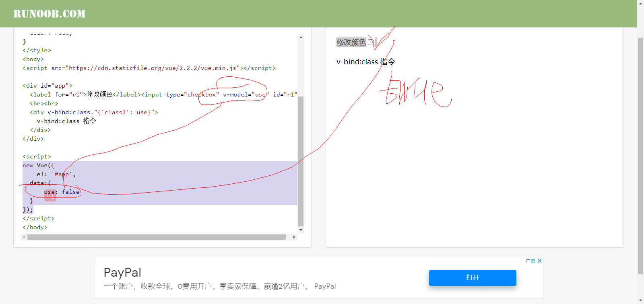644x304 pixels.
Task: Click the closing </body> tag line
Action: tap(35, 227)
